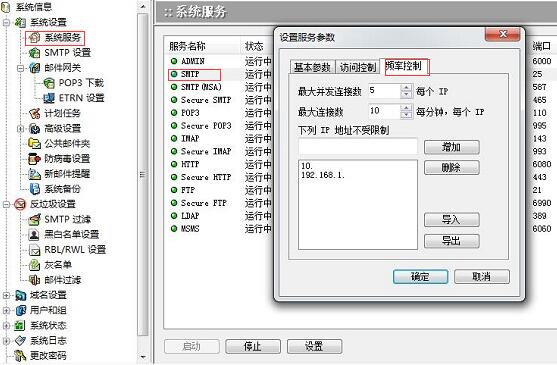
Task: Click the 服务名称 column header
Action: (187, 46)
